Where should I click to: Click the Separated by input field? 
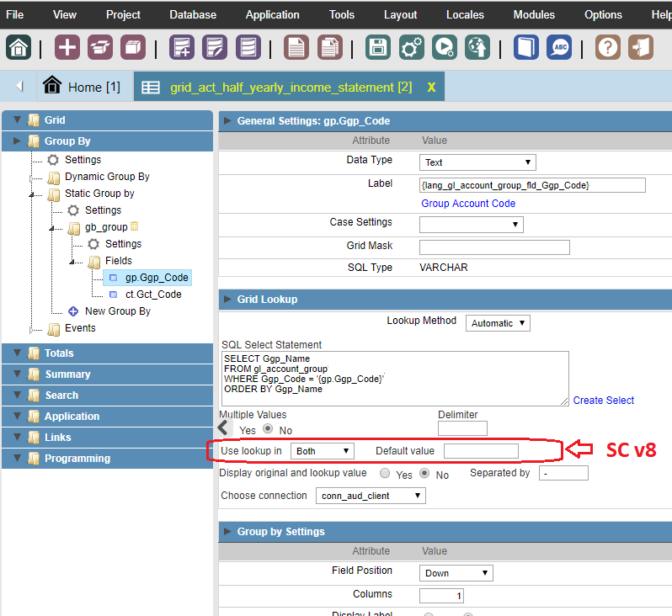coord(563,473)
